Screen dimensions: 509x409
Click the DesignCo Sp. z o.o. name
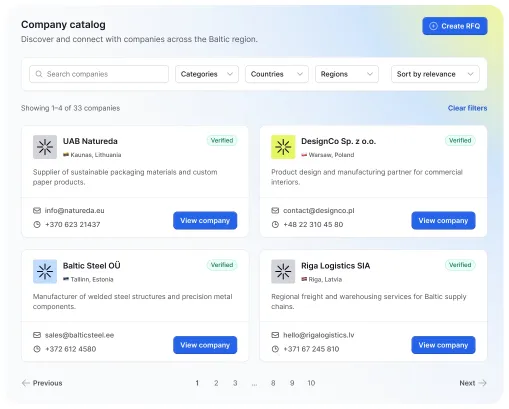338,141
